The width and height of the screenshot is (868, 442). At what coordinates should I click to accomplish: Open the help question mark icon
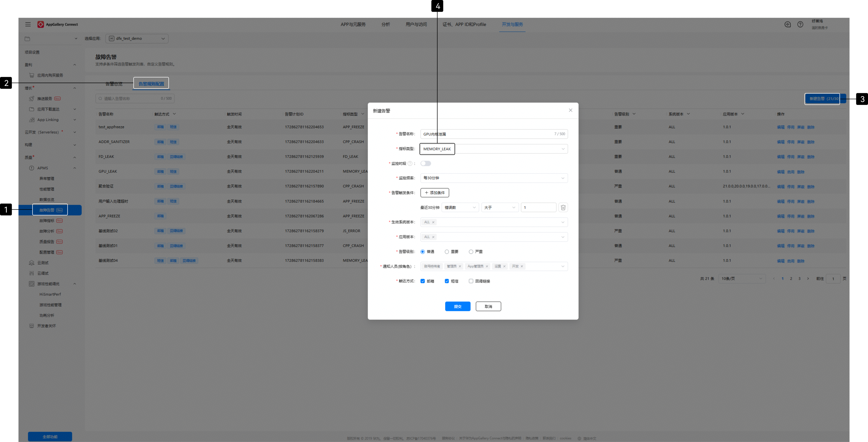[800, 24]
